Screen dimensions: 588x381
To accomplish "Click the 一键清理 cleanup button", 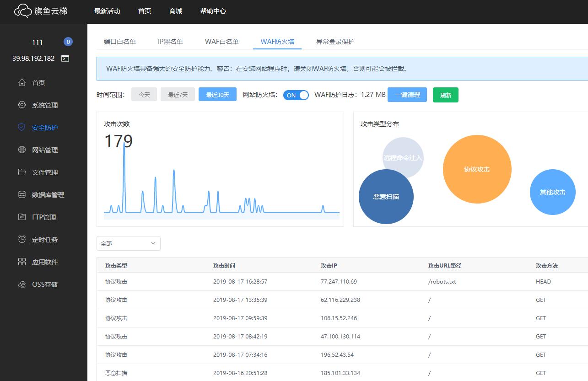I will click(x=407, y=95).
